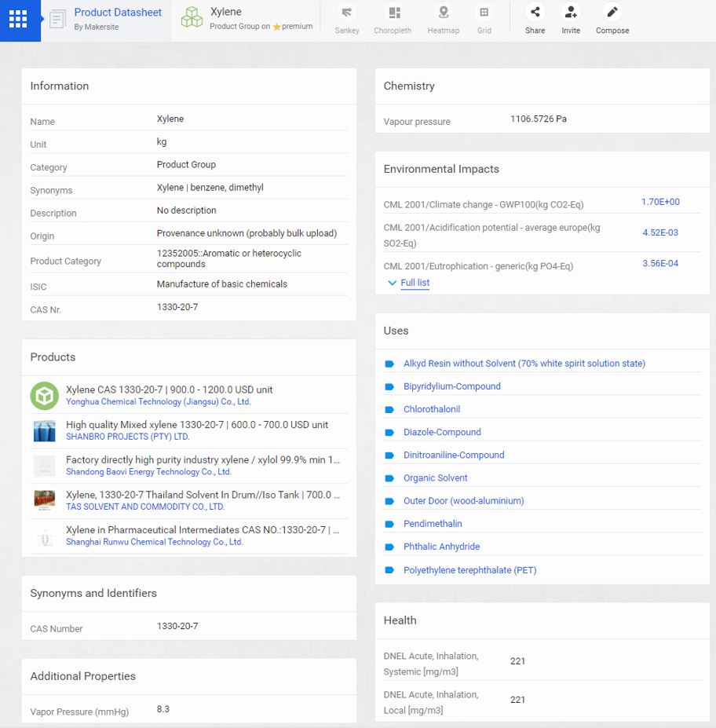Click the green Xylene product thumbnail
716x728 pixels.
(x=45, y=396)
